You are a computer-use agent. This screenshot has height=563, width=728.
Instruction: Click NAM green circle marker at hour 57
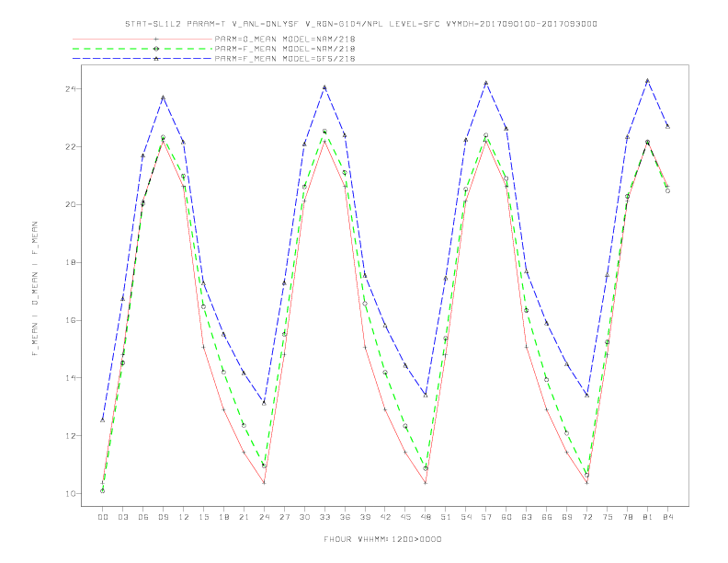(486, 135)
